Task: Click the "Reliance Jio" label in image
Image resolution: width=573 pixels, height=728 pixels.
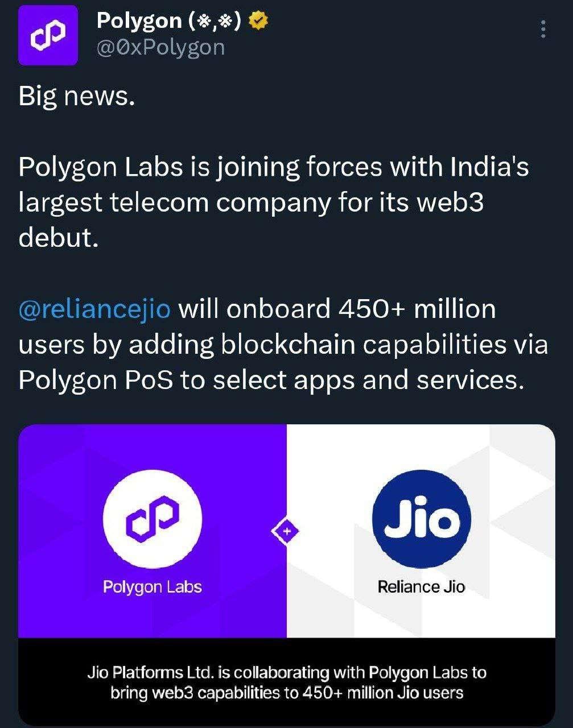Action: (x=421, y=586)
